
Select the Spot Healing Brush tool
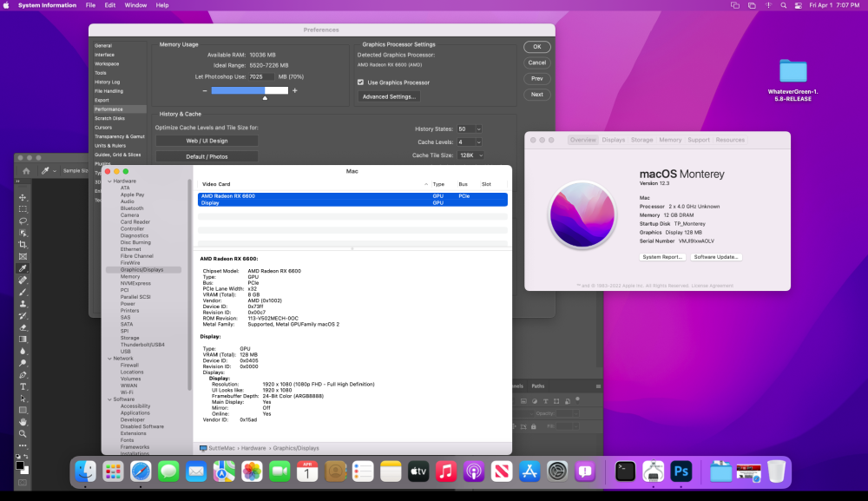pos(23,280)
